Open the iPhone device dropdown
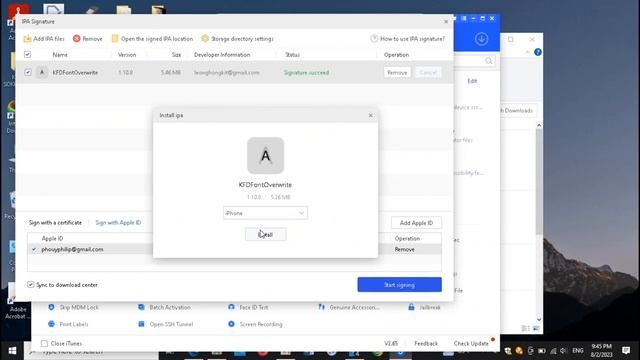The height and width of the screenshot is (360, 640). [x=265, y=213]
